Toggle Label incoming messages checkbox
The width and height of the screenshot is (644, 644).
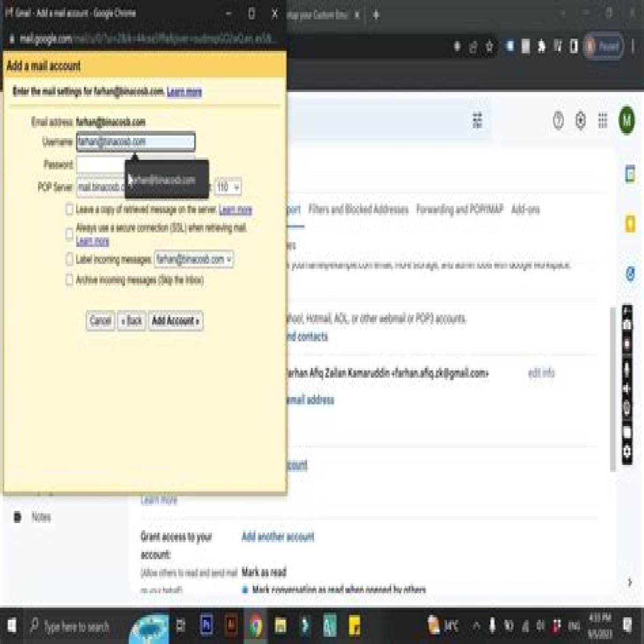coord(69,259)
